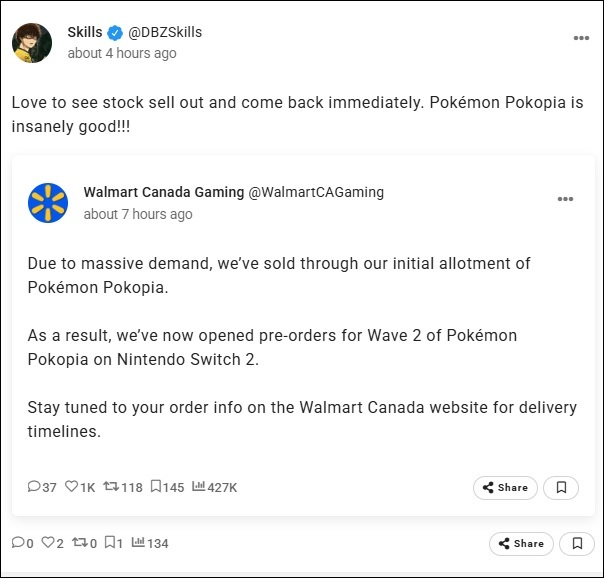The image size is (604, 578).
Task: Open the @WalmartCAGaming handle link
Action: 315,192
